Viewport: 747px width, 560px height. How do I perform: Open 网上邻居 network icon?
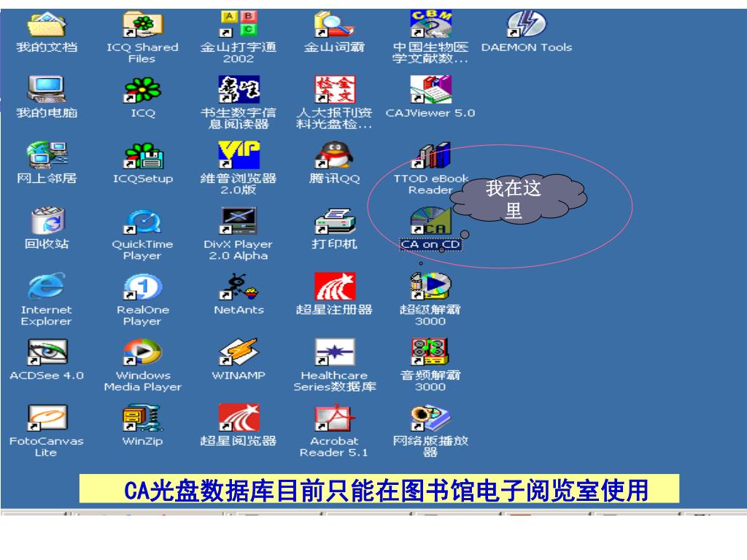tap(47, 155)
